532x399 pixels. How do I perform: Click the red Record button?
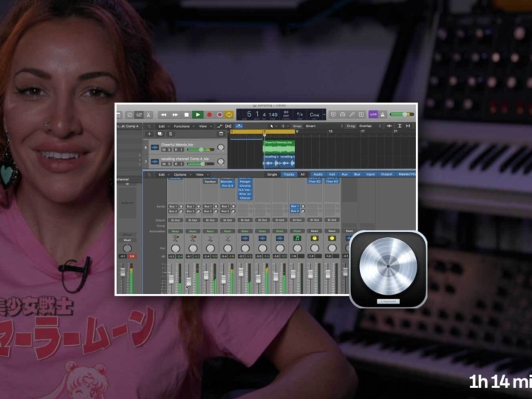point(209,115)
